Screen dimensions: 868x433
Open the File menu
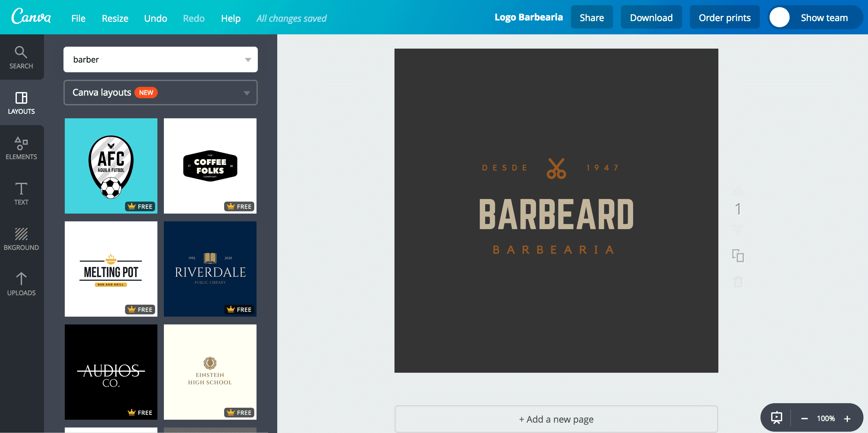(78, 18)
